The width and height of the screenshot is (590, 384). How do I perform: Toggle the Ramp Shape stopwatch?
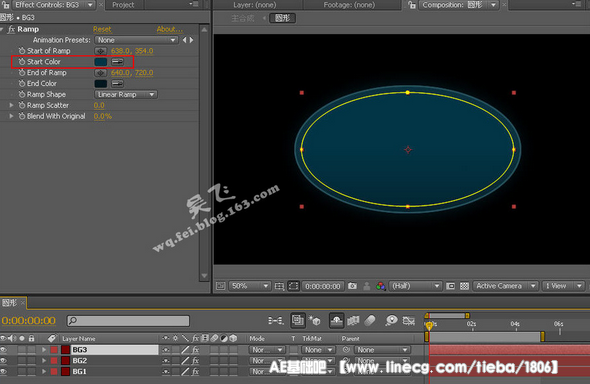click(22, 94)
